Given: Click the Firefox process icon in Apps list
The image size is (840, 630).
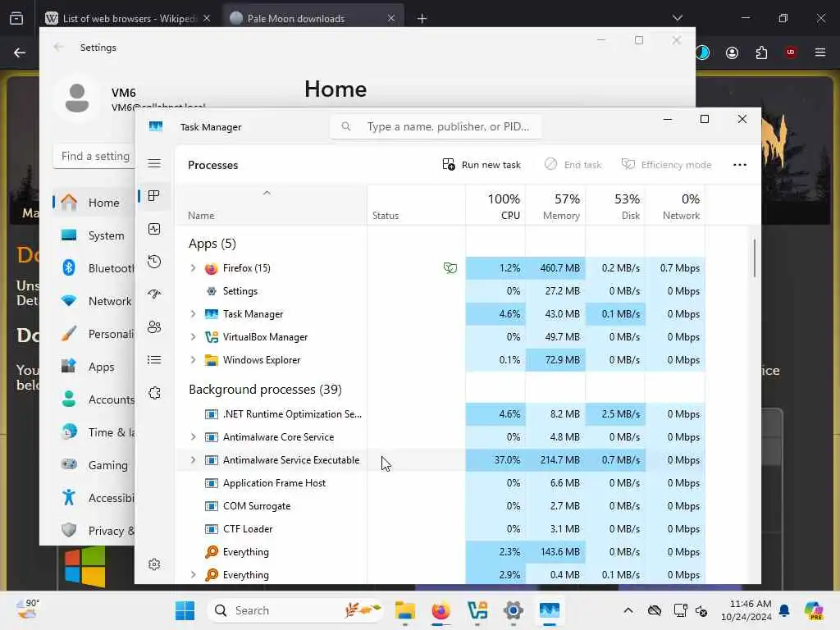Looking at the screenshot, I should [x=211, y=268].
